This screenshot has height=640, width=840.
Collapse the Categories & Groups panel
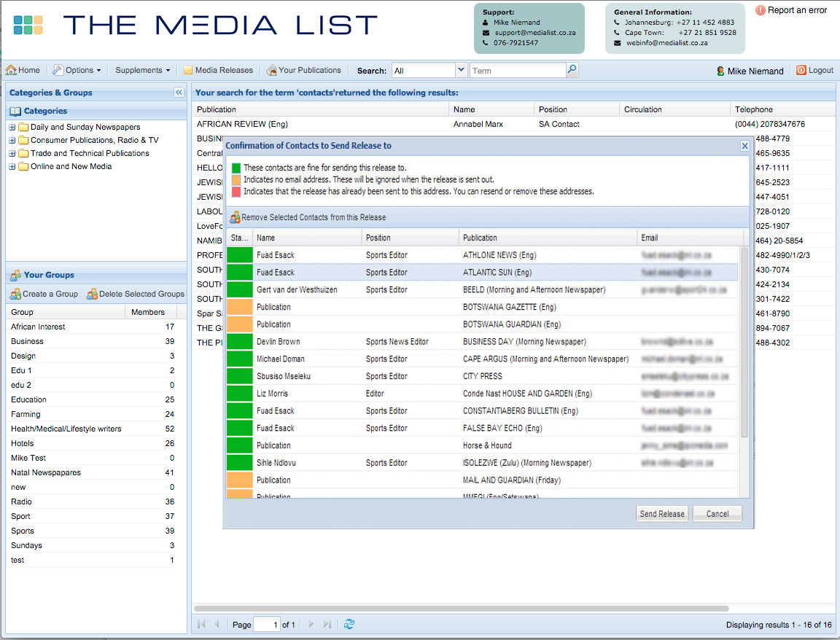[179, 92]
